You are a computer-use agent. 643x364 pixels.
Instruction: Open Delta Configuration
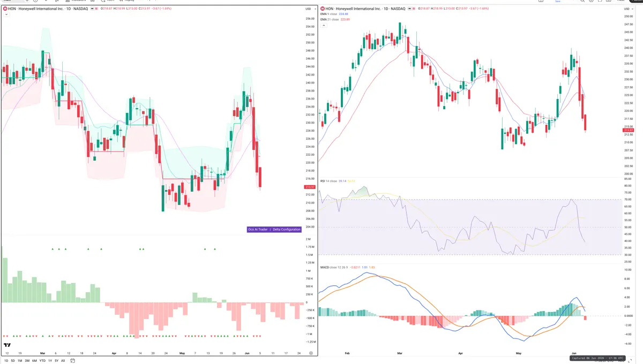(287, 229)
